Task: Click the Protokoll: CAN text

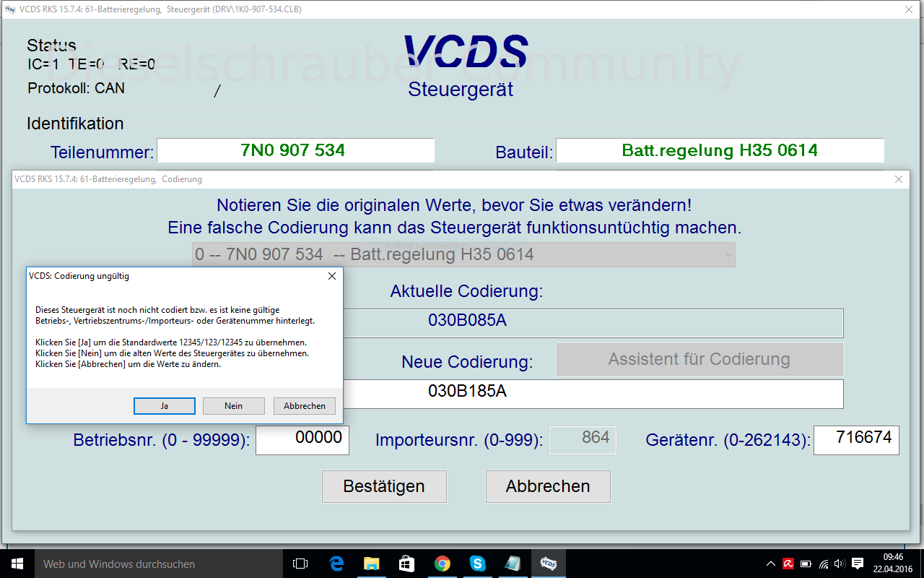Action: (x=77, y=88)
